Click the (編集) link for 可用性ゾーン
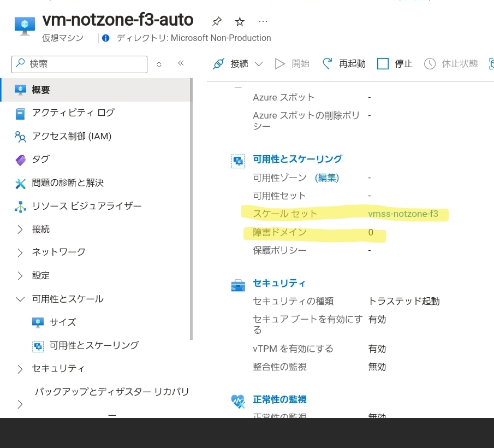Image resolution: width=494 pixels, height=448 pixels. pyautogui.click(x=327, y=178)
